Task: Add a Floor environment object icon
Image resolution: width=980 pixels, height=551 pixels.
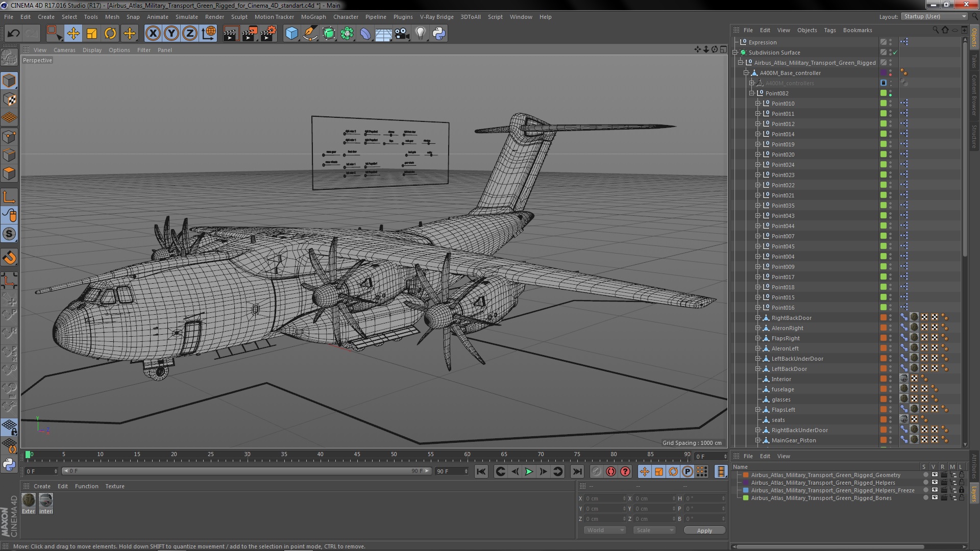Action: tap(383, 34)
